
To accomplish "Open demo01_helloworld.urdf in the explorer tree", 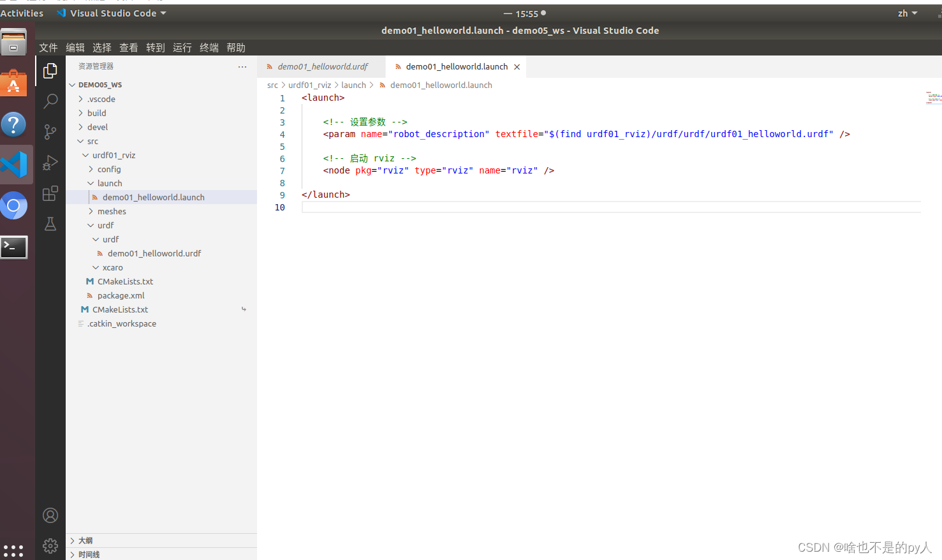I will (161, 253).
